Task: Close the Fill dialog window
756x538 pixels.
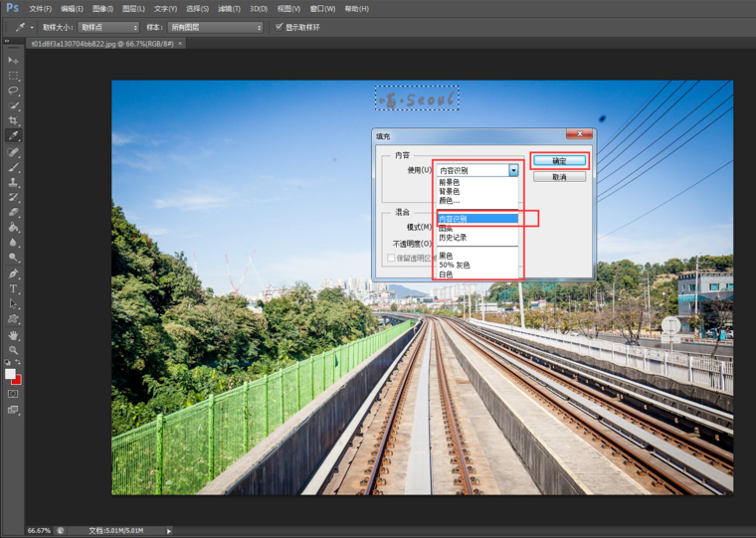Action: pyautogui.click(x=580, y=134)
